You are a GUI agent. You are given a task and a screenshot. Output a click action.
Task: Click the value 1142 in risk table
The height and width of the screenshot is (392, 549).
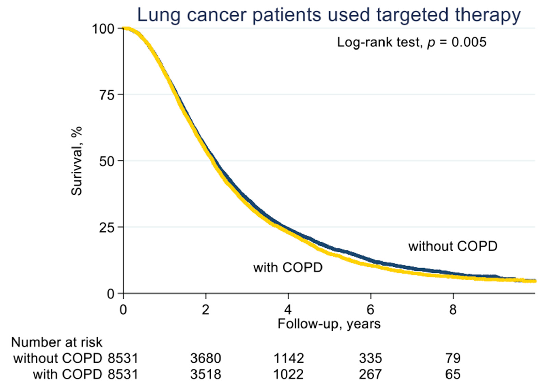(288, 358)
